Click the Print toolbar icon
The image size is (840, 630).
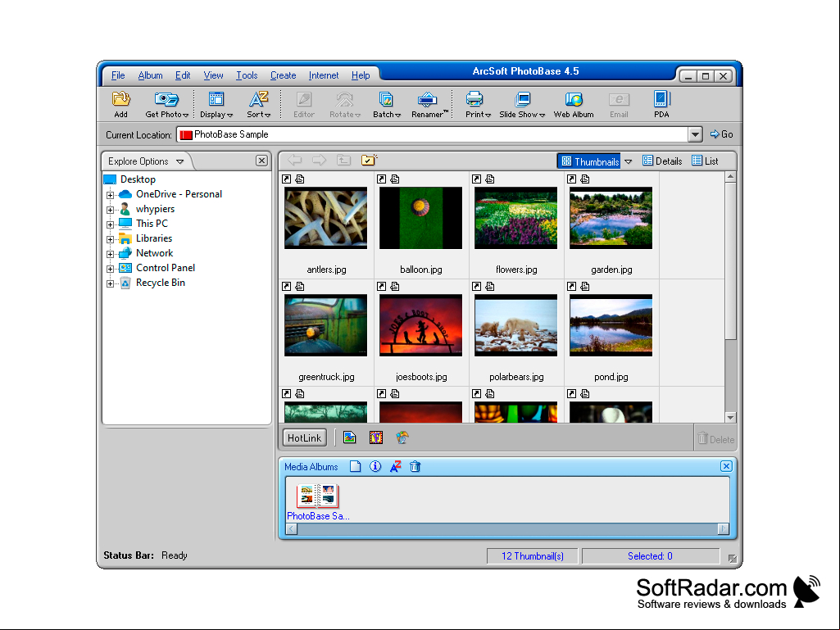(x=477, y=105)
